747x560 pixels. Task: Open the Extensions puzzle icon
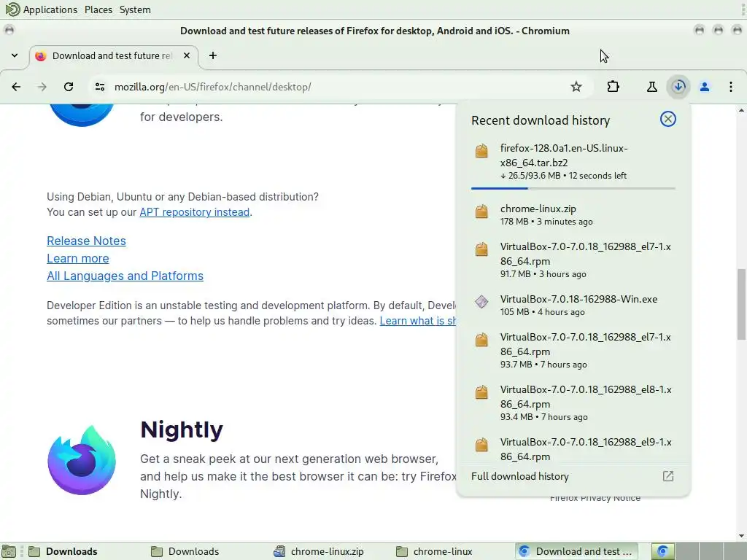613,87
